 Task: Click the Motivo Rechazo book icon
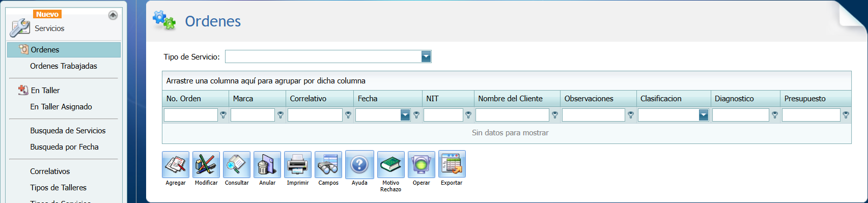[x=391, y=164]
